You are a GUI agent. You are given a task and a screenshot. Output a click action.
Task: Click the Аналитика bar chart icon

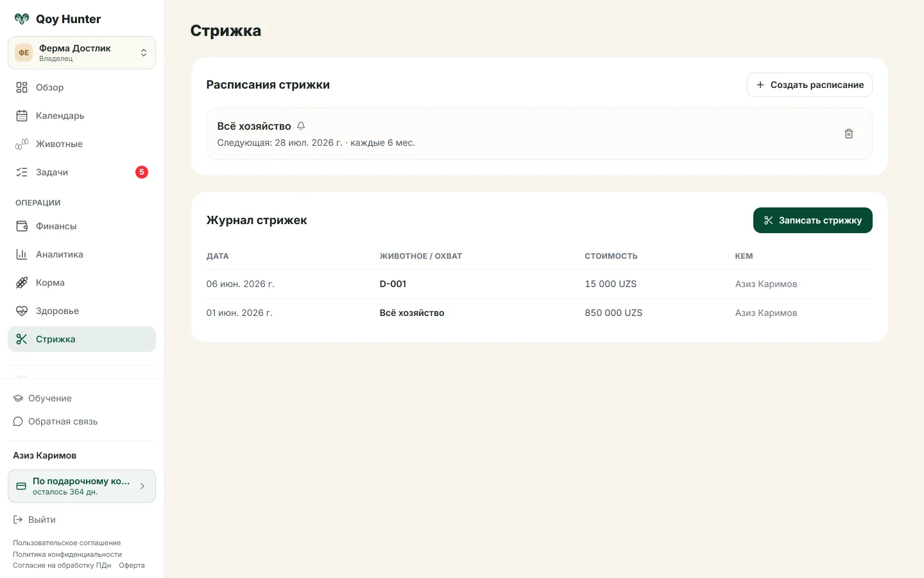22,254
